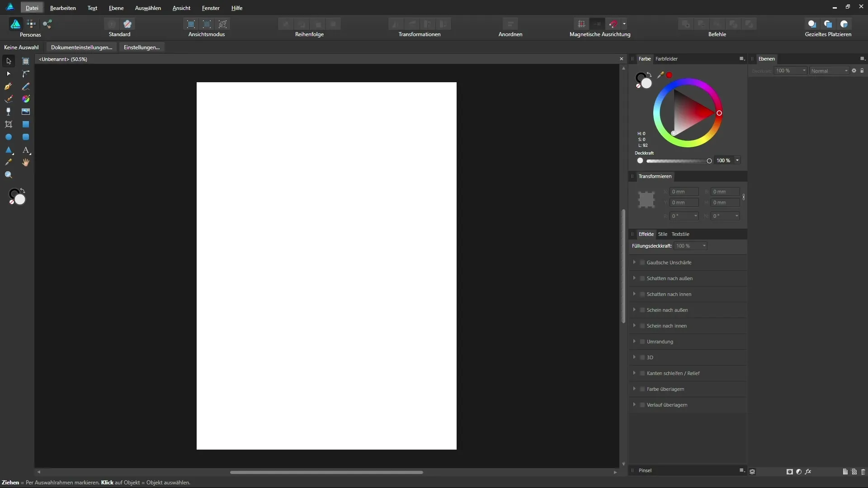Click the X position input field

click(684, 192)
